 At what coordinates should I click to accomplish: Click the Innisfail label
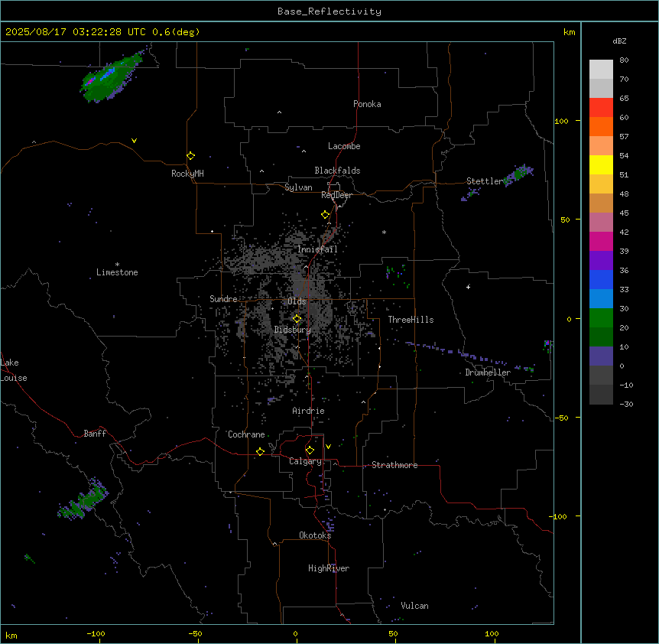point(317,249)
